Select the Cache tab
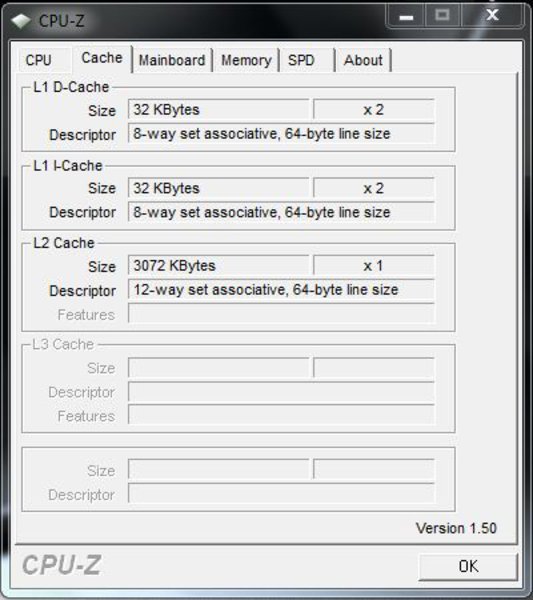Screen dimensions: 533x600 point(102,58)
